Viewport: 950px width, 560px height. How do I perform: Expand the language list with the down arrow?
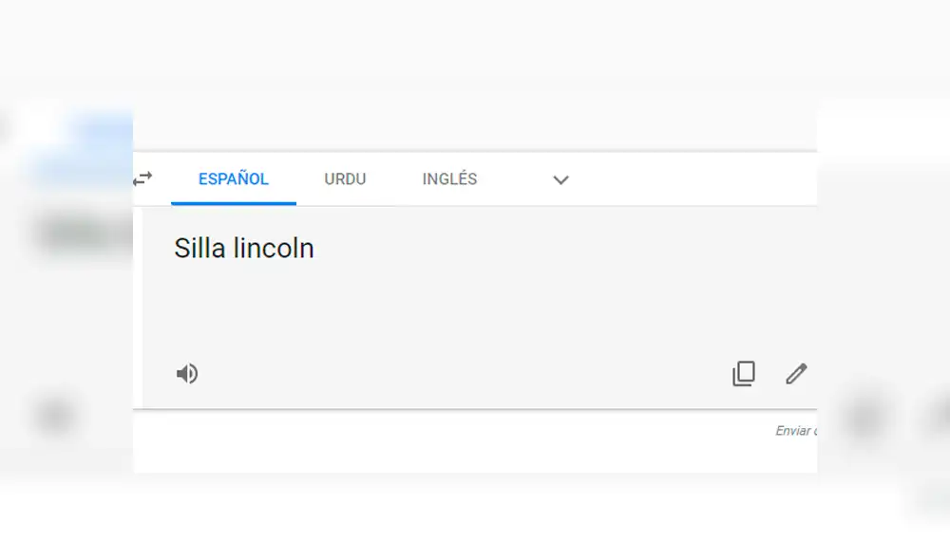click(x=560, y=179)
